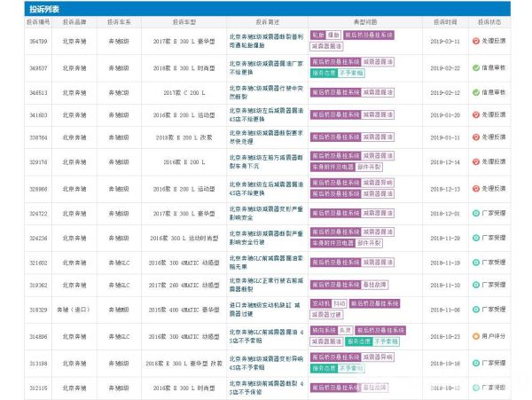The image size is (532, 400).
Task: Click teal 厂家受理 status icon dated 2018-12-01
Action: tap(475, 213)
